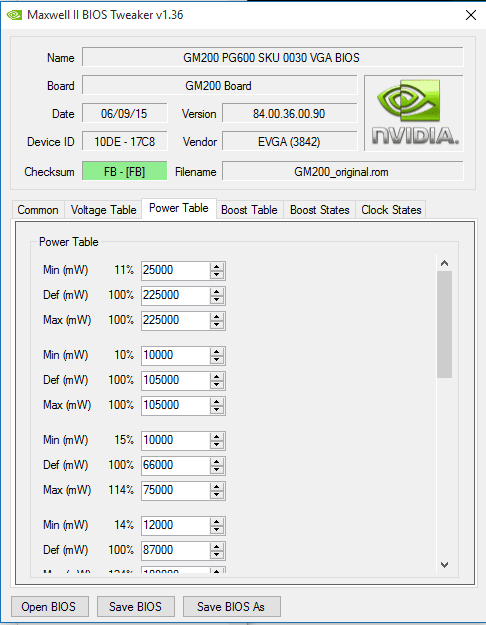This screenshot has width=486, height=625.
Task: Switch to the Common tab
Action: [38, 210]
